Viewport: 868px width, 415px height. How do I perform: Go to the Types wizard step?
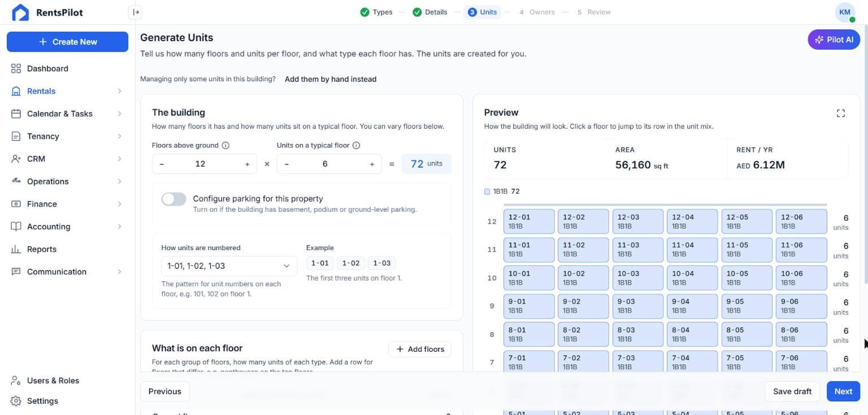point(376,12)
